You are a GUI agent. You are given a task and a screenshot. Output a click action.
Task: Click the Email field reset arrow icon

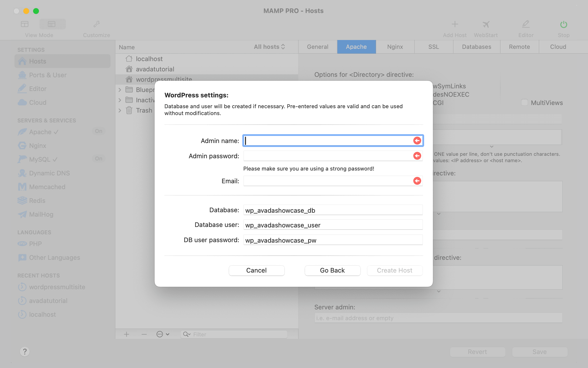tap(417, 181)
